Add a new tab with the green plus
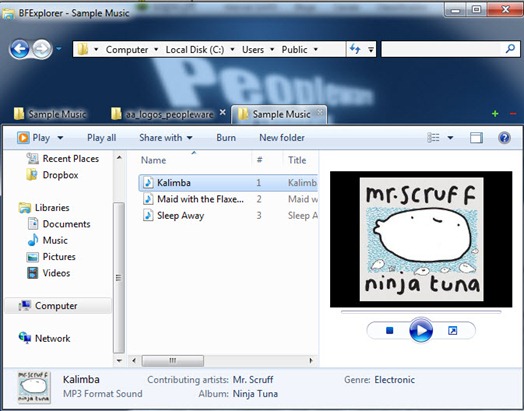Image resolution: width=524 pixels, height=411 pixels. [495, 114]
